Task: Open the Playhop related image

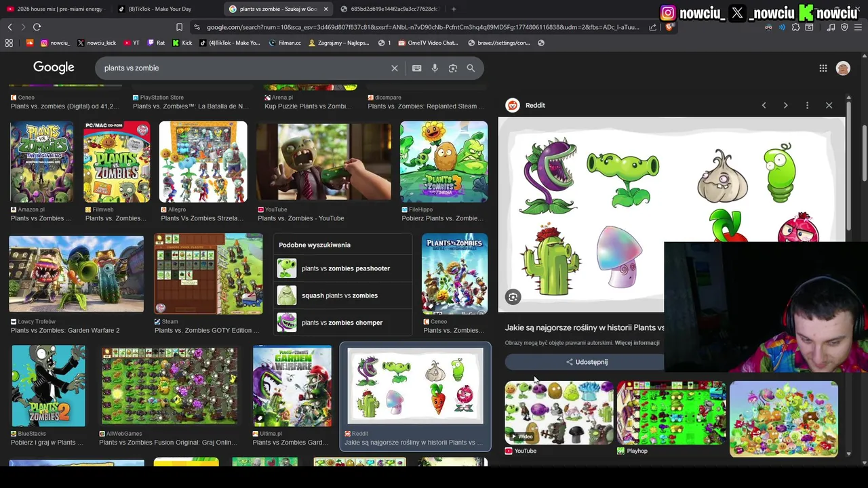Action: pos(671,412)
